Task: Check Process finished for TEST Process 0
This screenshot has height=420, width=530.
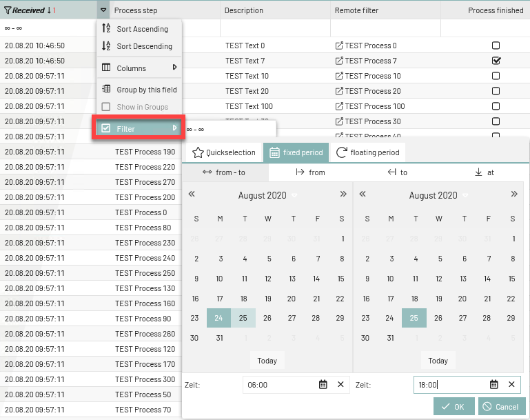Action: [496, 46]
